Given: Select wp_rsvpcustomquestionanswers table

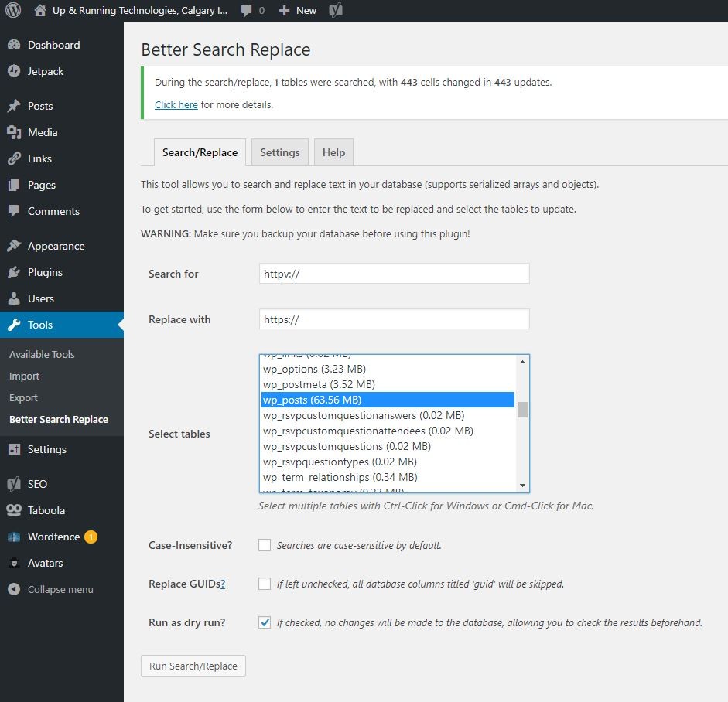Looking at the screenshot, I should [388, 415].
